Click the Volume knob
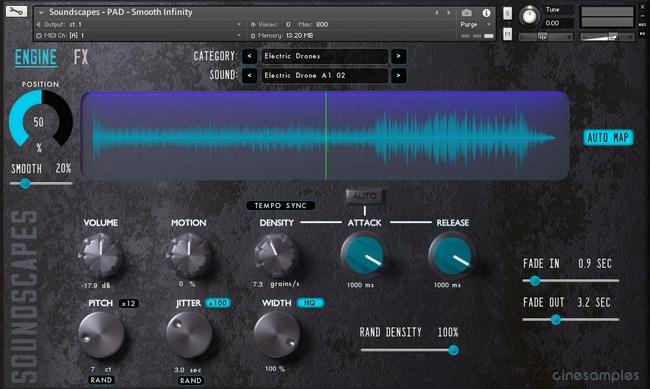Viewport: 650px width, 389px height. 100,255
